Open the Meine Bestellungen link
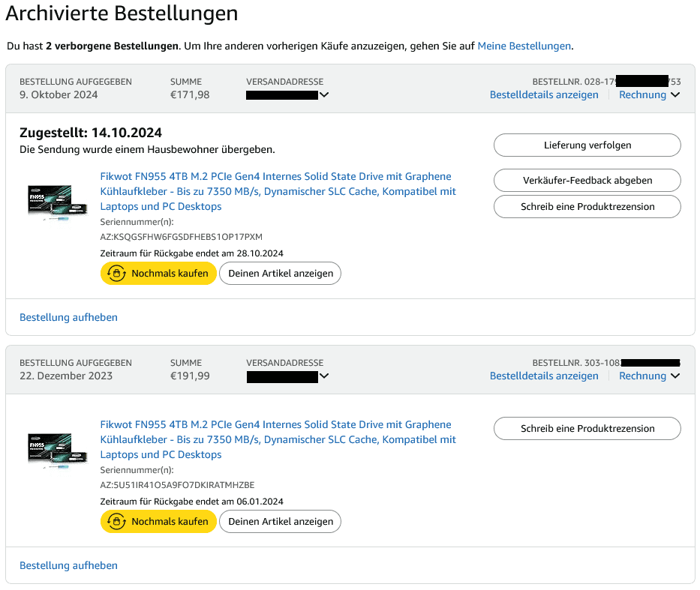The image size is (700, 590). [x=524, y=46]
